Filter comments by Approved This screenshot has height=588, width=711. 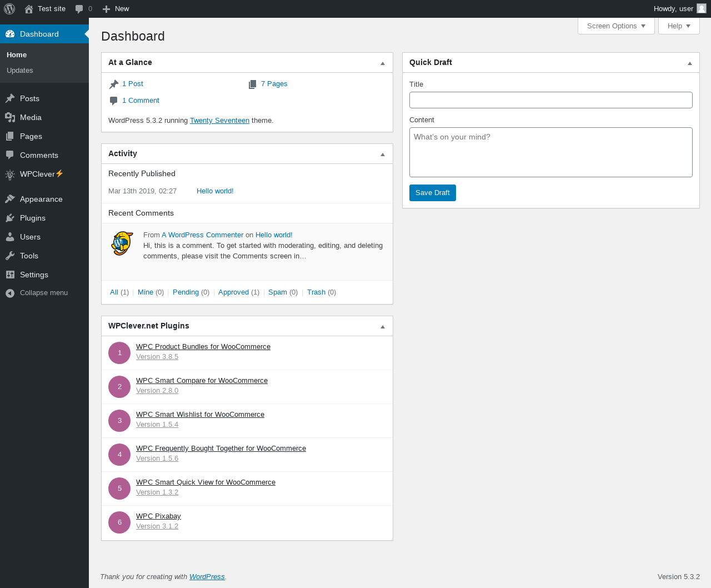coord(233,292)
